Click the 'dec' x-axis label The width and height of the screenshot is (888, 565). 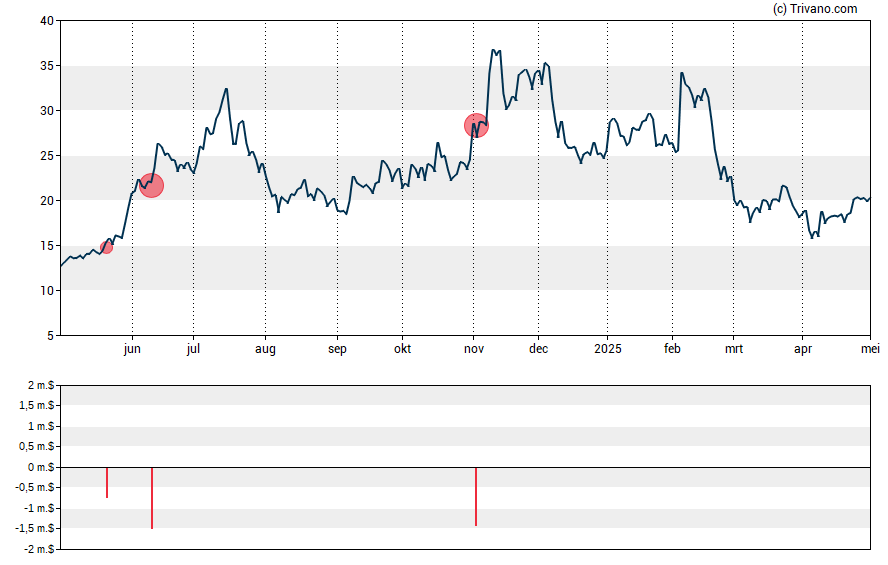539,349
